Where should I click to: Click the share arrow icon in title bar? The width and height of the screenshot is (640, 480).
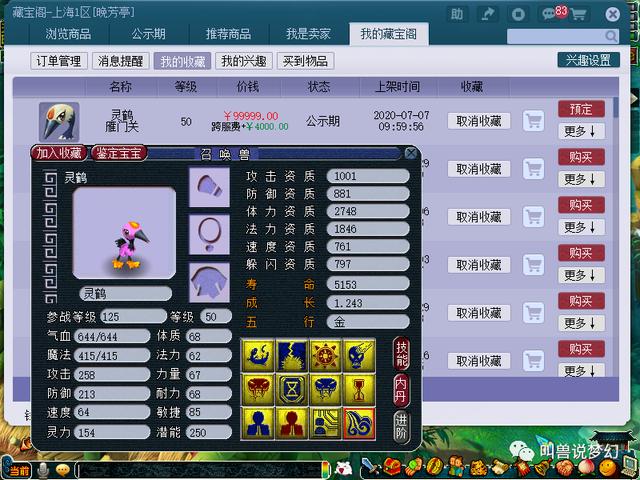(x=487, y=14)
